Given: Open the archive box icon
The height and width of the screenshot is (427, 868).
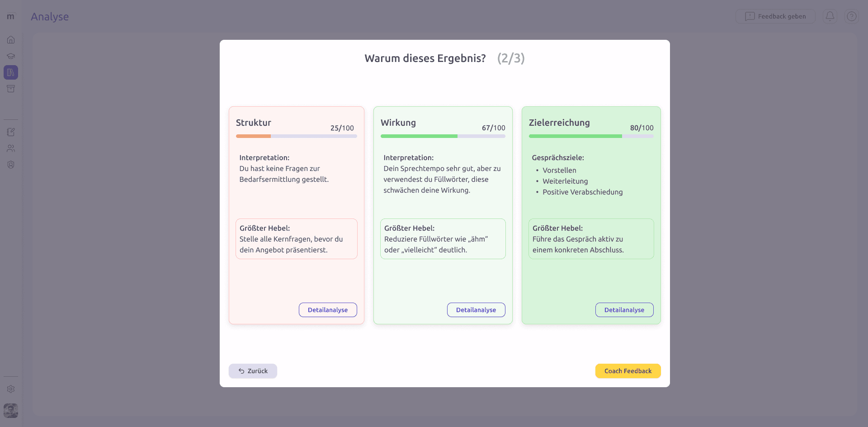Looking at the screenshot, I should click(x=11, y=89).
